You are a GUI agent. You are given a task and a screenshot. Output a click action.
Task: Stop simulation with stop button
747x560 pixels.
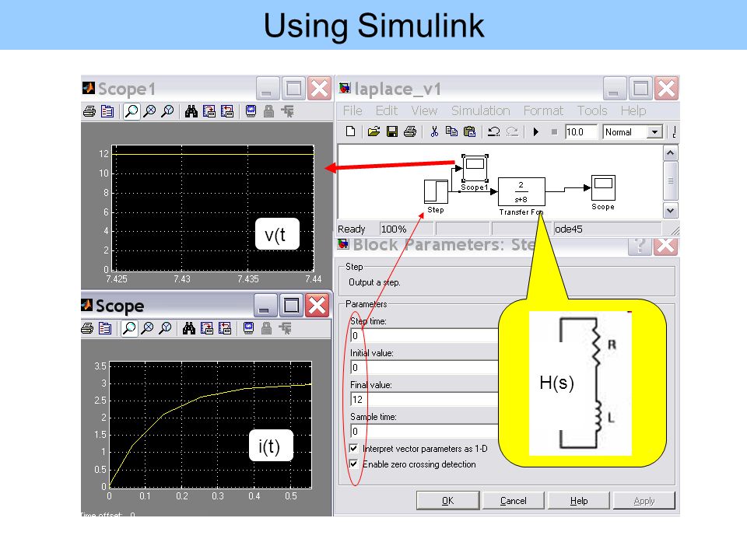(x=554, y=132)
